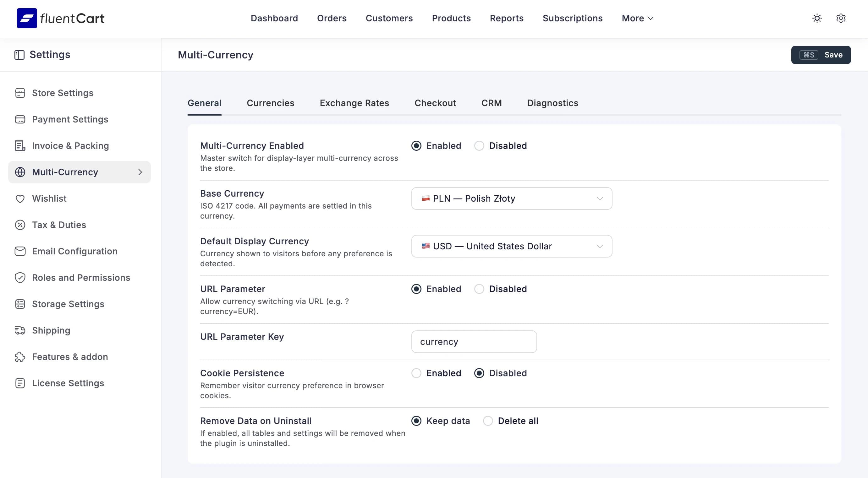
Task: Select the Payment Settings card icon
Action: click(x=20, y=119)
